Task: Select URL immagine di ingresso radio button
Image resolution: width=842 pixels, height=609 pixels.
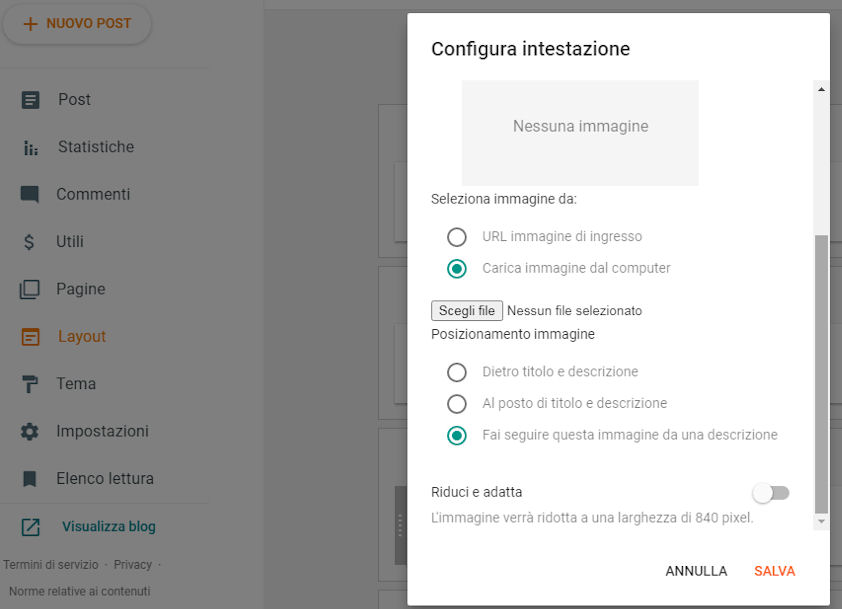Action: 457,237
